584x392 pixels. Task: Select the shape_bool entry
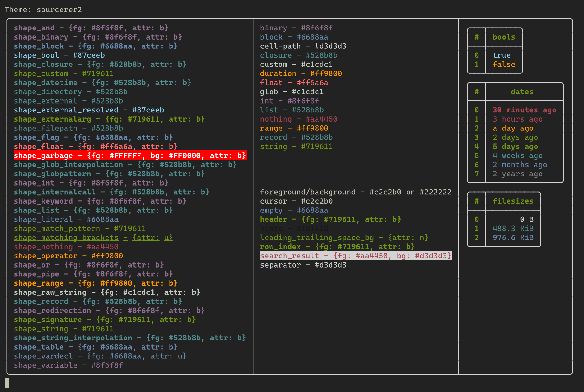click(x=59, y=55)
